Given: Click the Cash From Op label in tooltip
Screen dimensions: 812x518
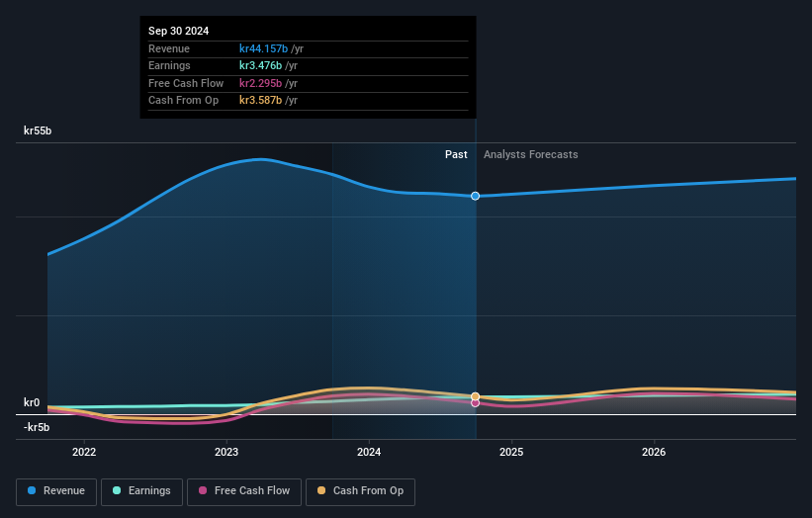Looking at the screenshot, I should 183,101.
